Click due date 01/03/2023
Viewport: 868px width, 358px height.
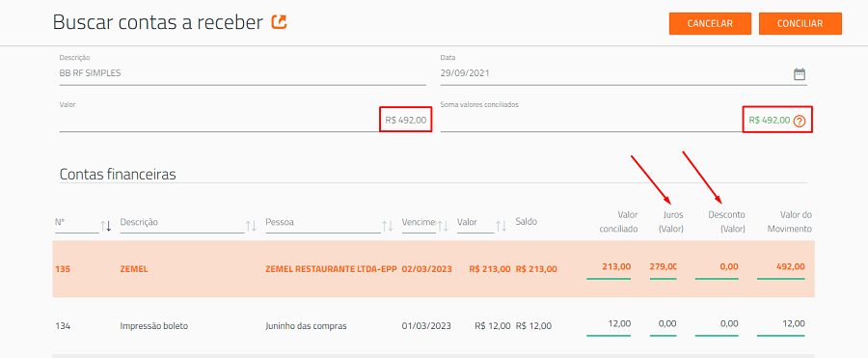(x=426, y=326)
